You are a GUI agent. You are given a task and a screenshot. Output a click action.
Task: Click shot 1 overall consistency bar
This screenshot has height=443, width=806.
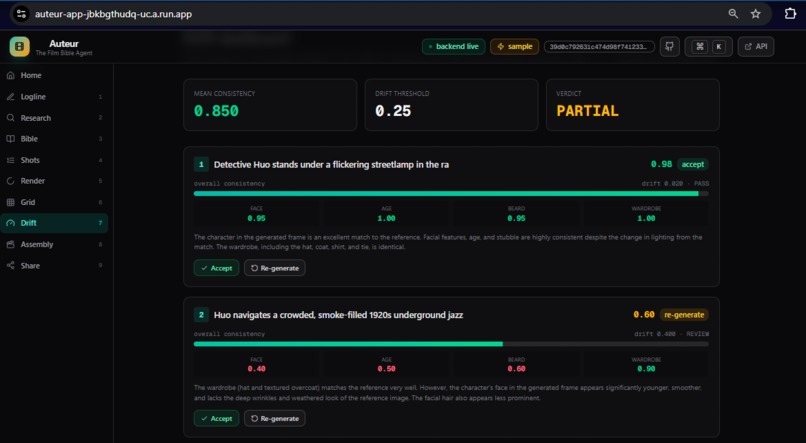pos(451,194)
